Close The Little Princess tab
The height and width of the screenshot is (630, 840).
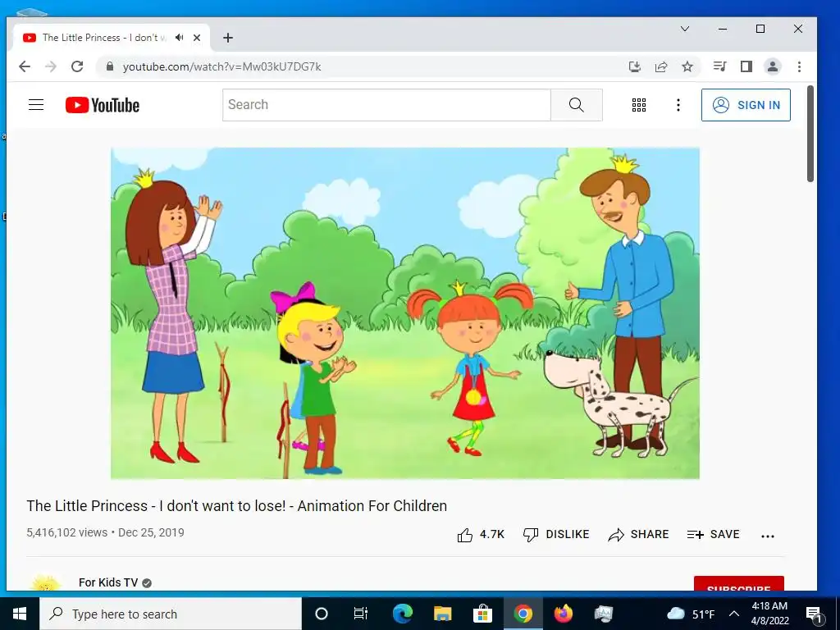(x=197, y=38)
